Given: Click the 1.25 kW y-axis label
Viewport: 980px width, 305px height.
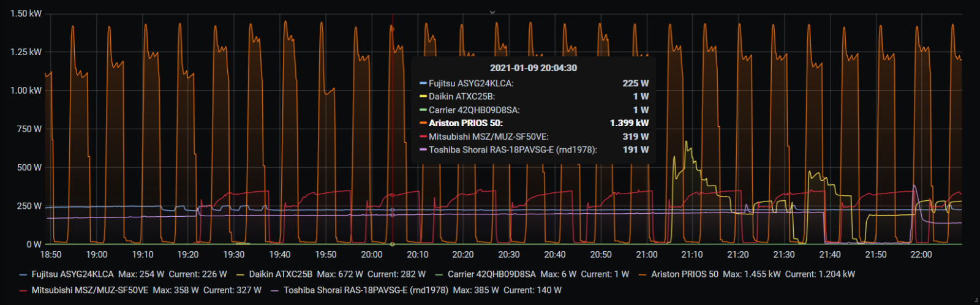Looking at the screenshot, I should coord(26,52).
